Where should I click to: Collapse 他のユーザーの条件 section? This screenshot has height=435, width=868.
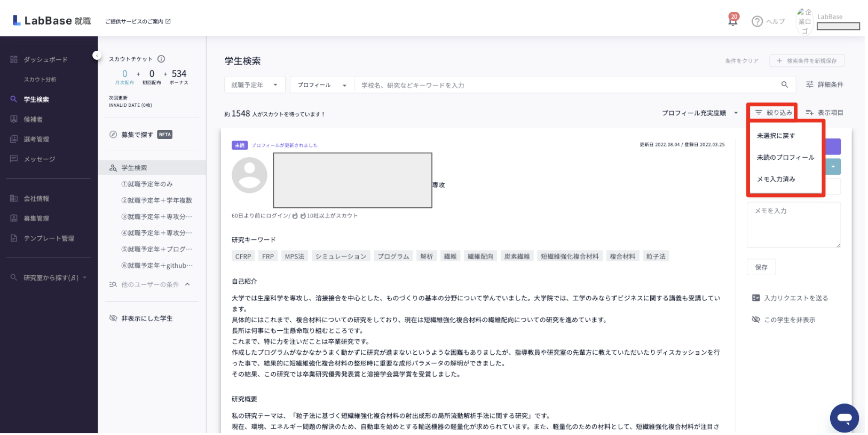(x=187, y=284)
